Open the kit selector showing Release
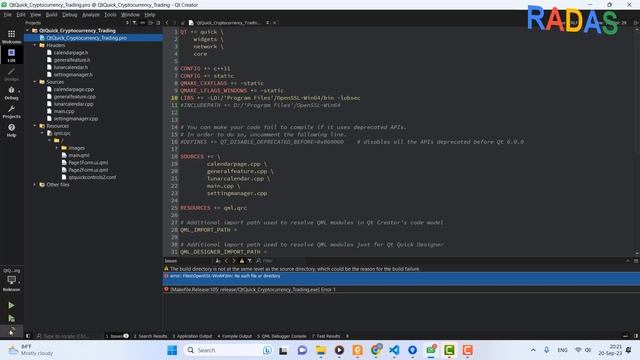640x360 pixels. pyautogui.click(x=11, y=280)
